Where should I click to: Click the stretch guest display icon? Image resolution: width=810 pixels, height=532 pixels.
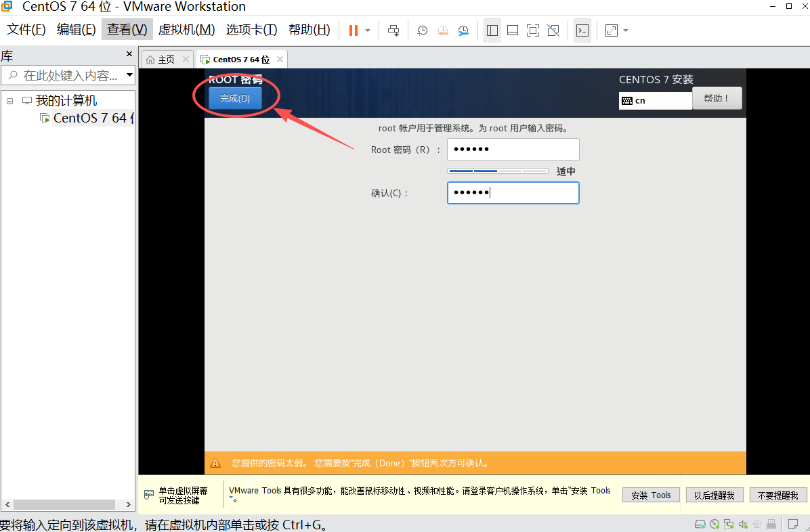[x=612, y=30]
